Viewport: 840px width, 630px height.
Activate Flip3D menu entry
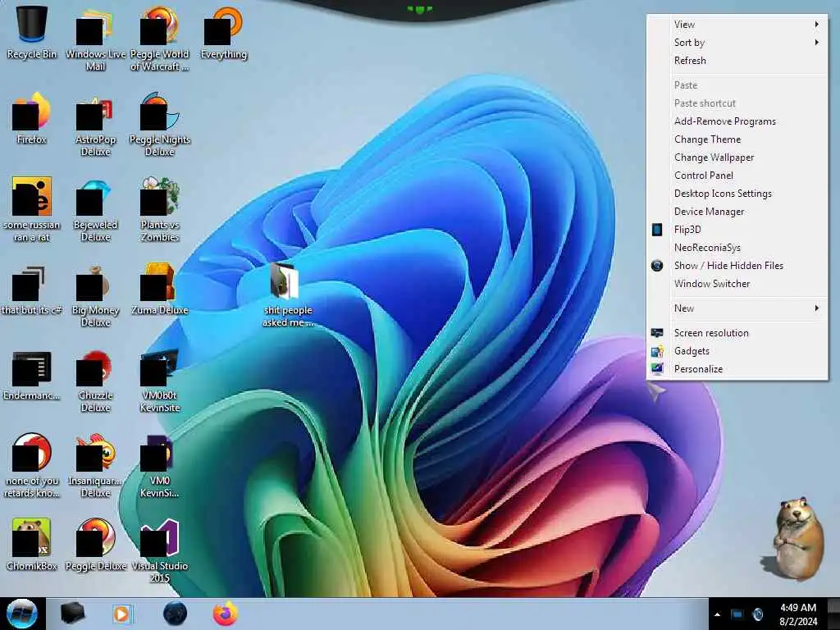tap(737, 230)
